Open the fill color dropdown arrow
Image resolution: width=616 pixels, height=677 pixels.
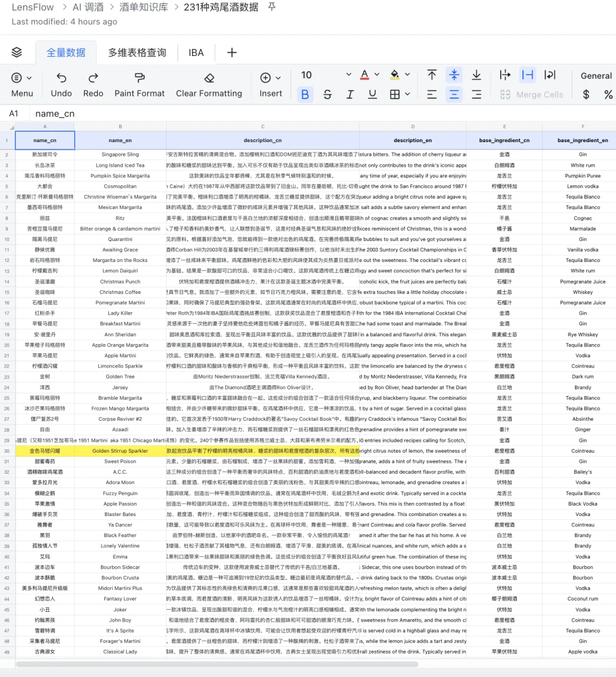[407, 74]
